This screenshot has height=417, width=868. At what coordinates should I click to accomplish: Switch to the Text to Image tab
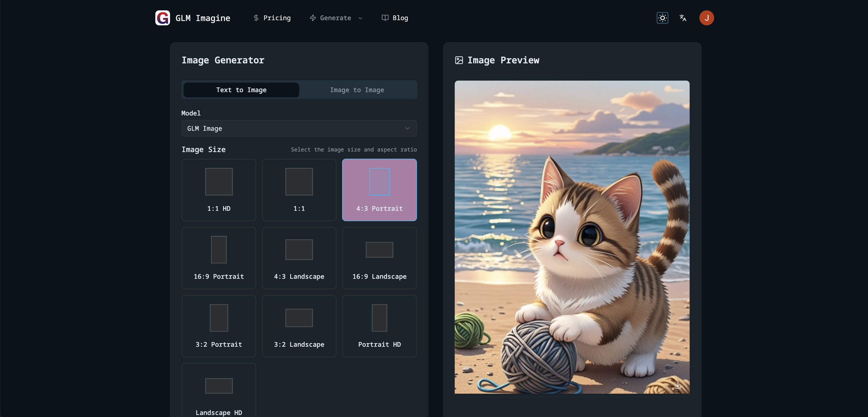pyautogui.click(x=241, y=90)
